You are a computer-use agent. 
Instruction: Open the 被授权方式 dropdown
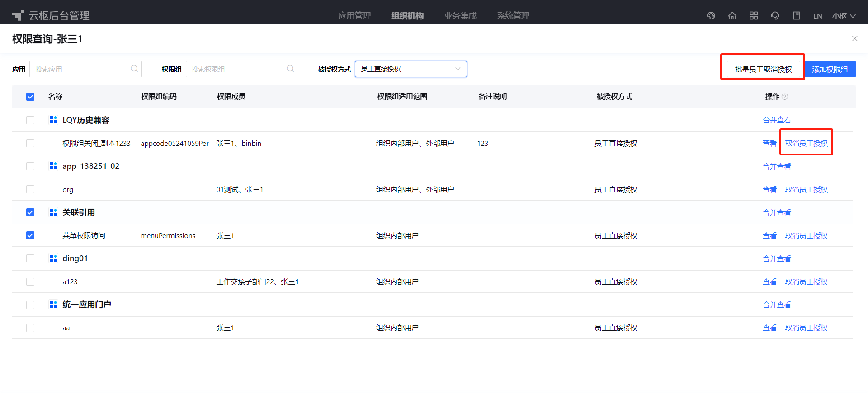(x=410, y=69)
